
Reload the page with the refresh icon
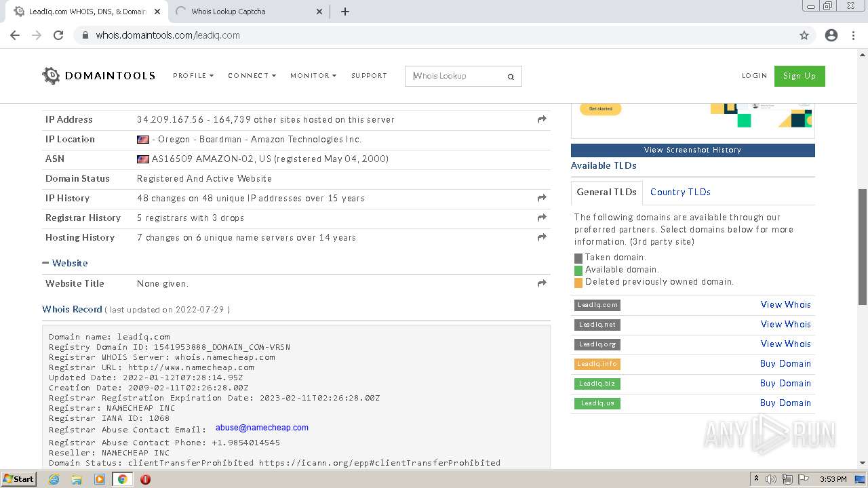click(x=58, y=35)
